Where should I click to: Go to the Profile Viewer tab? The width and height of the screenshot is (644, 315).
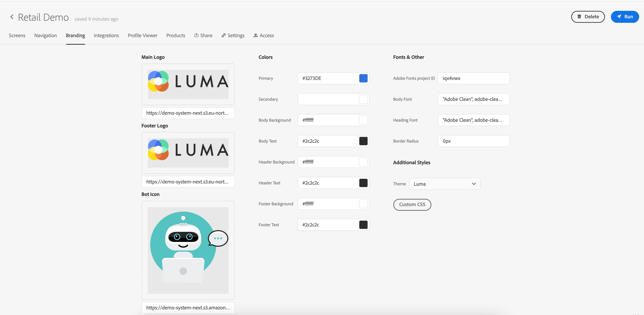click(x=142, y=35)
